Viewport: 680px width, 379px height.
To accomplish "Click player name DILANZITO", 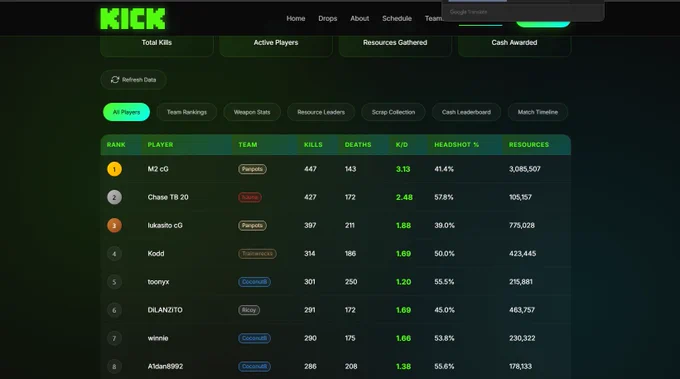I will coord(165,310).
